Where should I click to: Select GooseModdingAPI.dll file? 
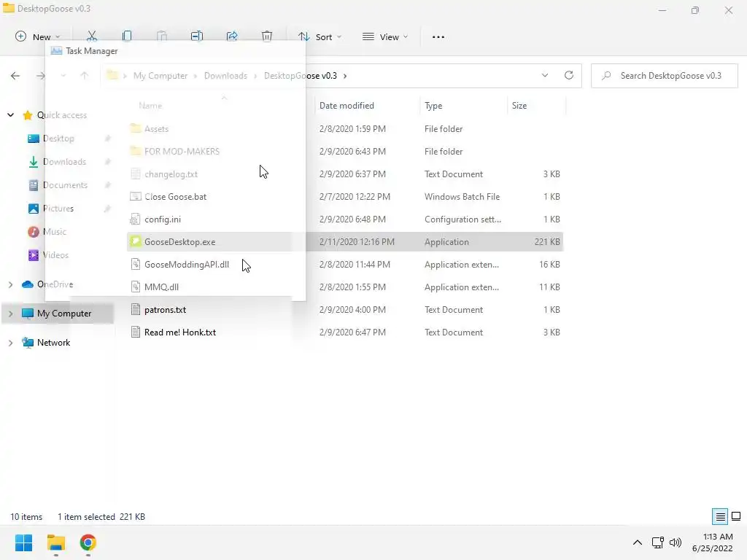click(x=186, y=264)
